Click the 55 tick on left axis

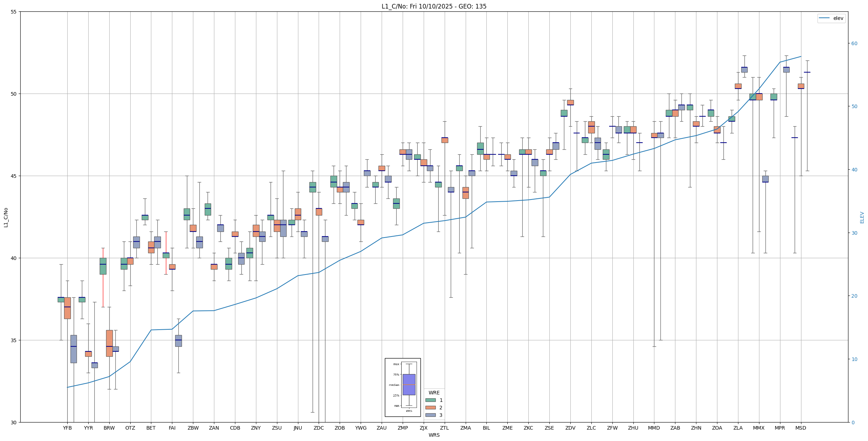click(14, 12)
